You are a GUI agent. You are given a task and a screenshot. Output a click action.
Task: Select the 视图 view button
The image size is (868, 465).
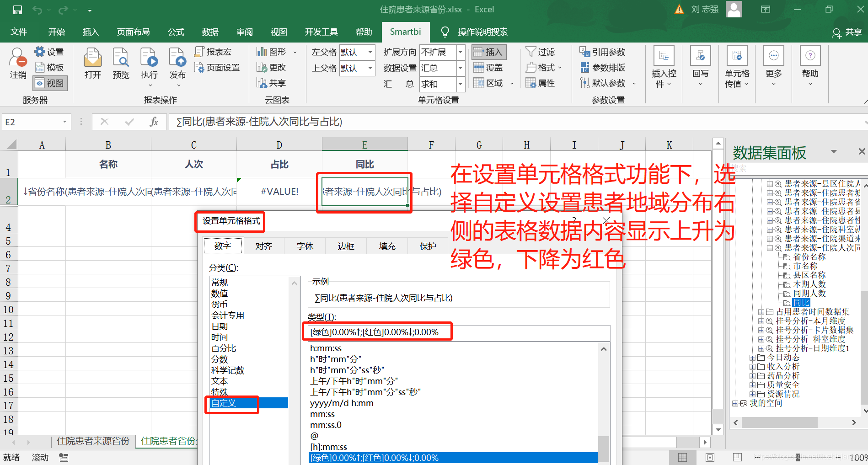point(50,83)
